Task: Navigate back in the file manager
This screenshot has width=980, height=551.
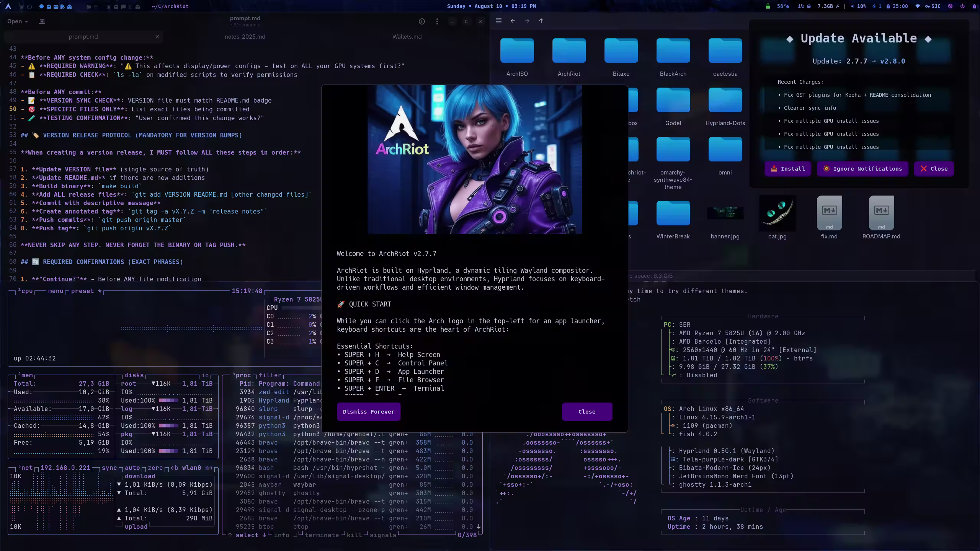Action: click(513, 21)
